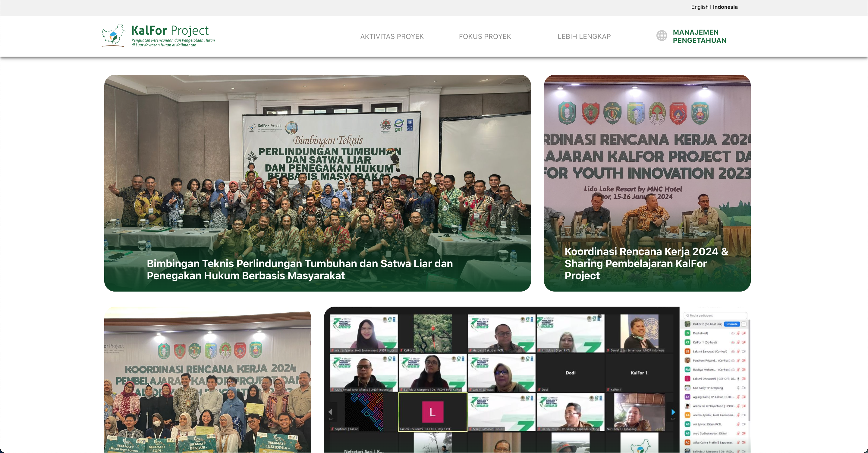Switch language to Indonesia
Viewport: 868px width, 453px height.
(x=725, y=7)
